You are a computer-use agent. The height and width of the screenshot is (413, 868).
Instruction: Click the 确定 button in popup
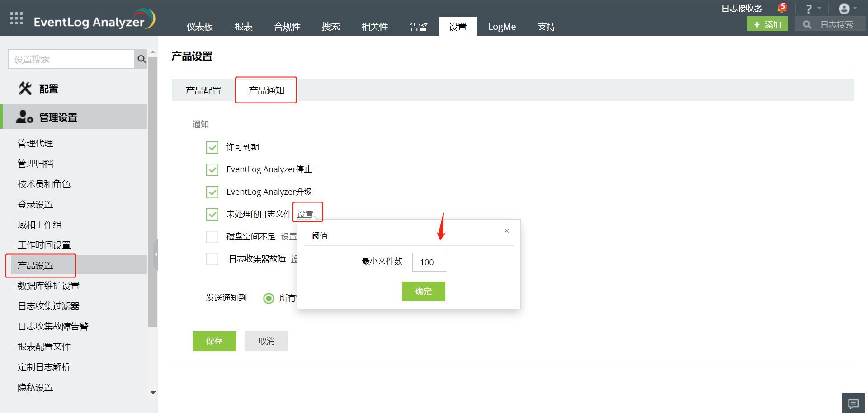pos(424,291)
